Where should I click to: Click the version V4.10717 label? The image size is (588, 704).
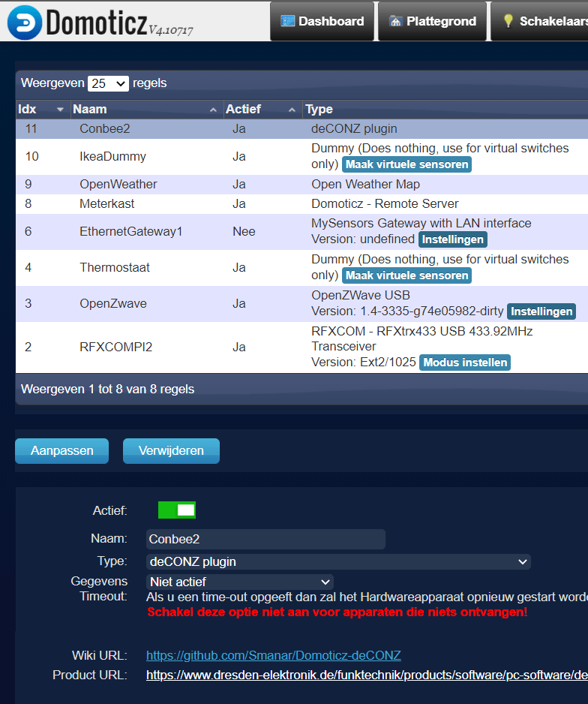pos(171,30)
